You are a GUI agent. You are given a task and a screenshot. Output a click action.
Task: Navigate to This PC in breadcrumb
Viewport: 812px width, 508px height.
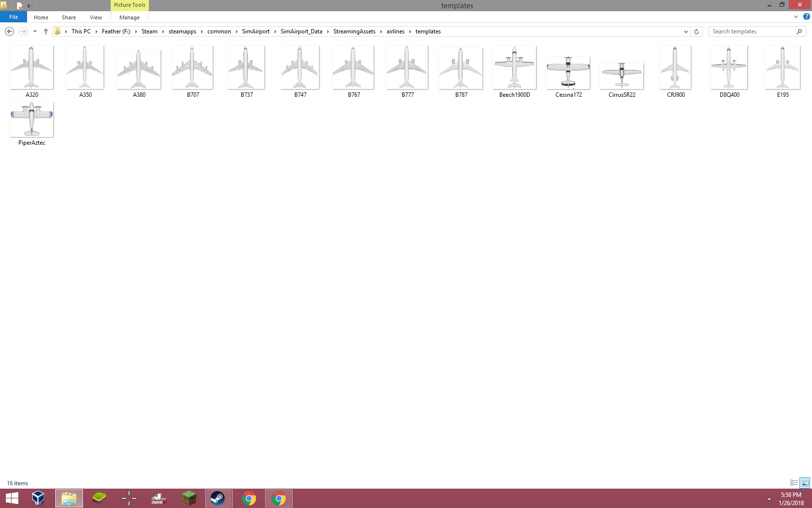pyautogui.click(x=81, y=31)
